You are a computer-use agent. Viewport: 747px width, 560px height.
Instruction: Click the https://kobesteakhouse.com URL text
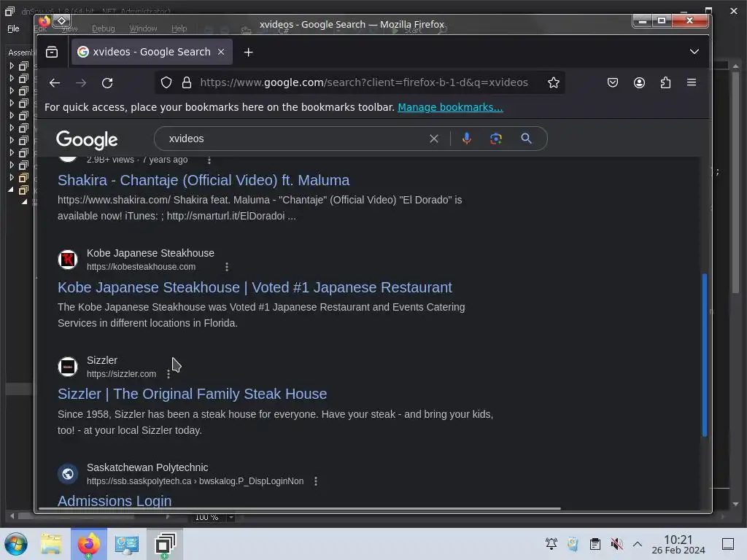tap(141, 267)
